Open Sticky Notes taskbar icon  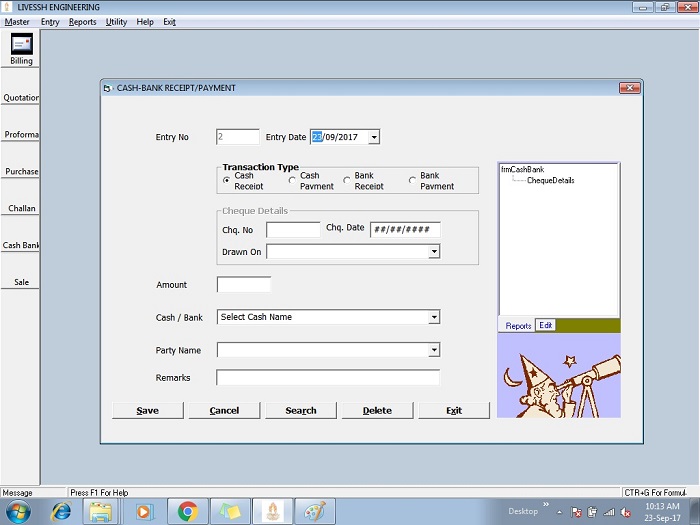[229, 511]
